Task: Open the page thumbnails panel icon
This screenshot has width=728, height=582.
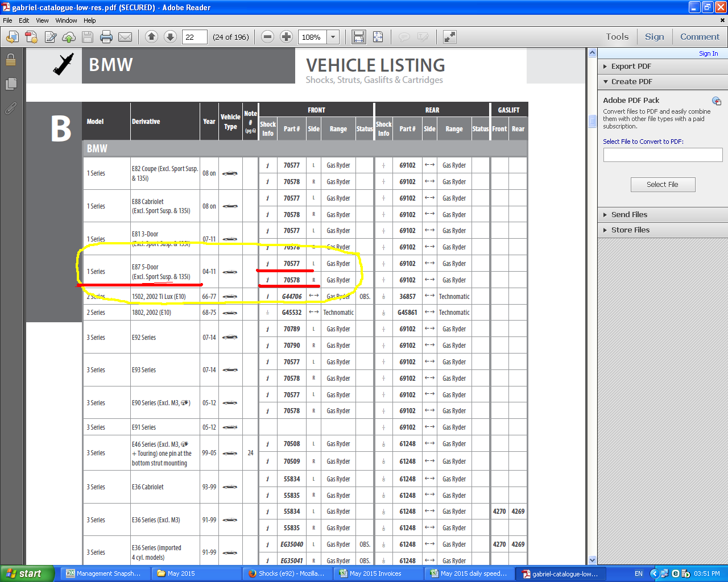Action: (x=11, y=84)
